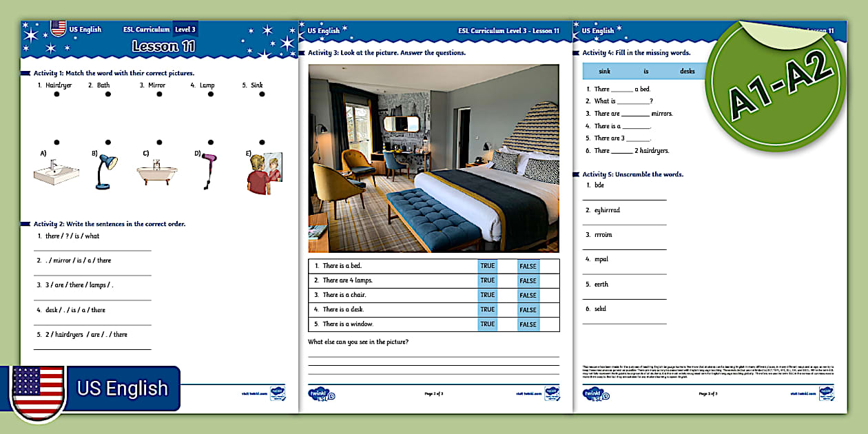Click the US flag shield badge
868x434 pixels.
[x=39, y=391]
